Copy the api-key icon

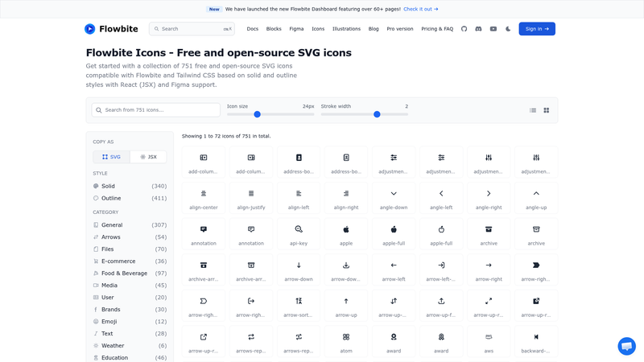tap(299, 233)
